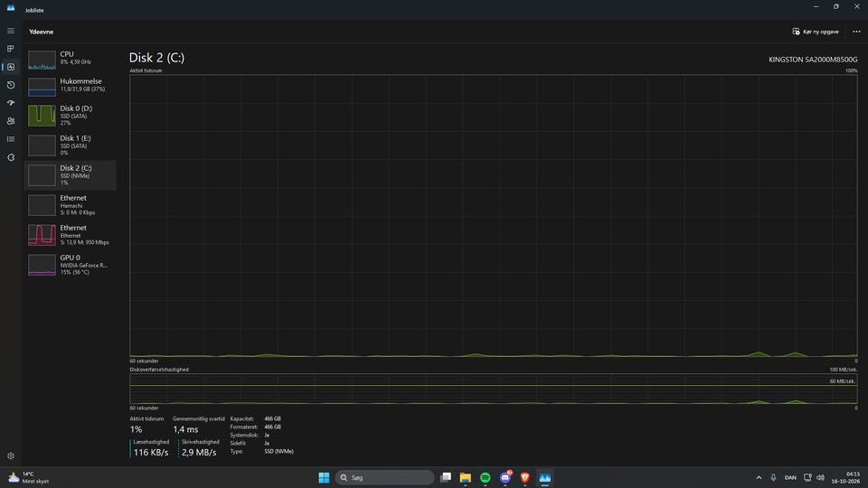Viewport: 868px width, 488px height.
Task: Click the Disk 0 green graph thumbnail
Action: [42, 116]
